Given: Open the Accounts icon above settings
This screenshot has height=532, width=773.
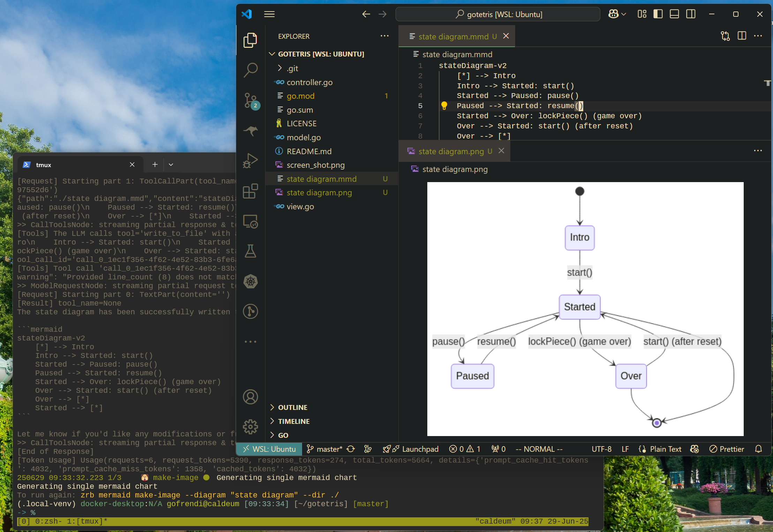Looking at the screenshot, I should tap(250, 397).
